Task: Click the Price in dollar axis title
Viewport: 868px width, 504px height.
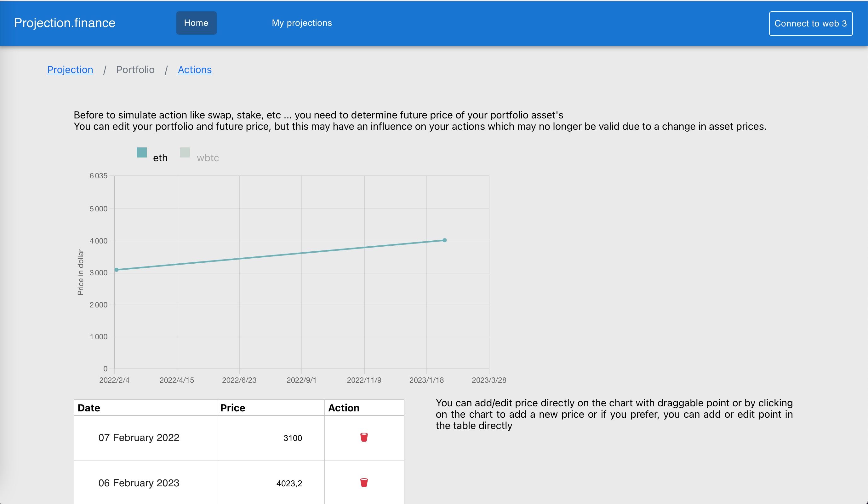Action: click(80, 272)
